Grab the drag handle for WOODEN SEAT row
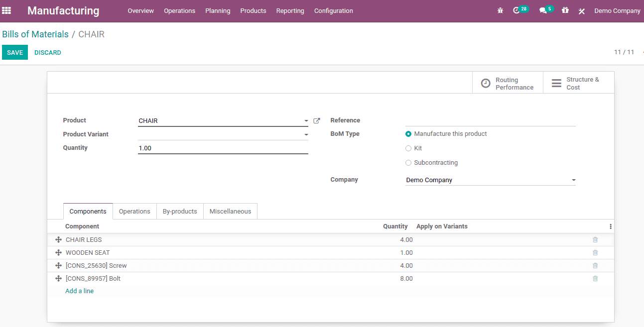Screen dimensions: 644x327 pyautogui.click(x=58, y=253)
